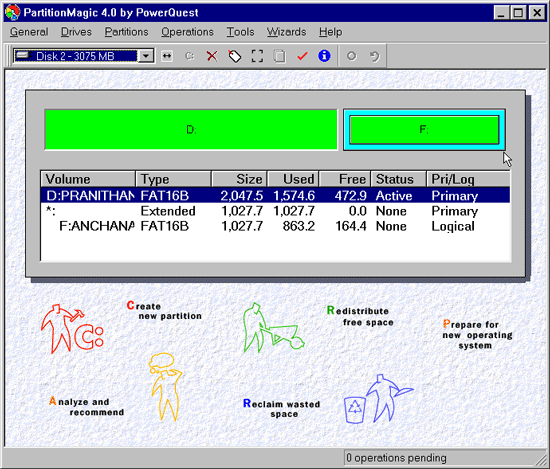Select the green F: partition block

[424, 130]
